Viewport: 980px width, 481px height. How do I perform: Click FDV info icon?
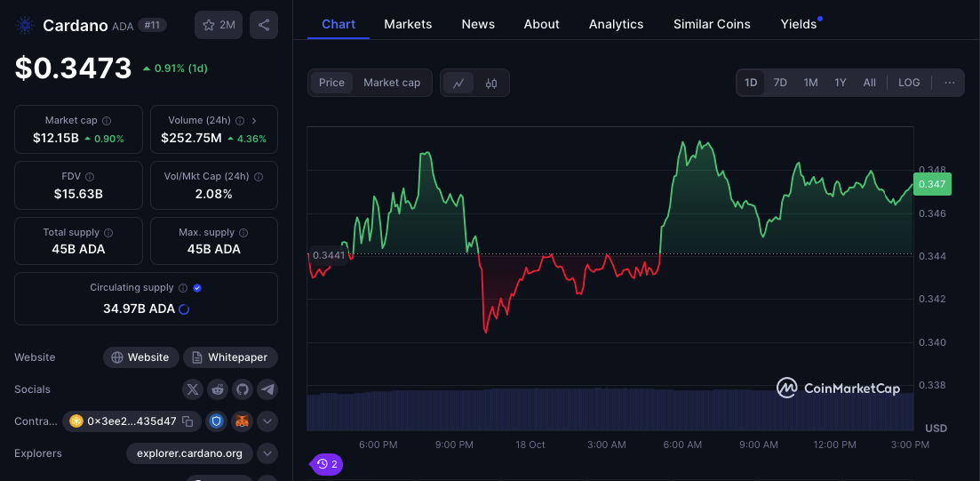tap(90, 177)
